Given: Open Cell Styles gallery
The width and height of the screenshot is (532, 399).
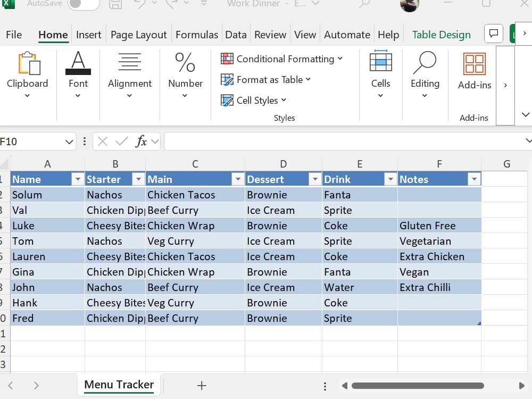Looking at the screenshot, I should click(x=253, y=101).
